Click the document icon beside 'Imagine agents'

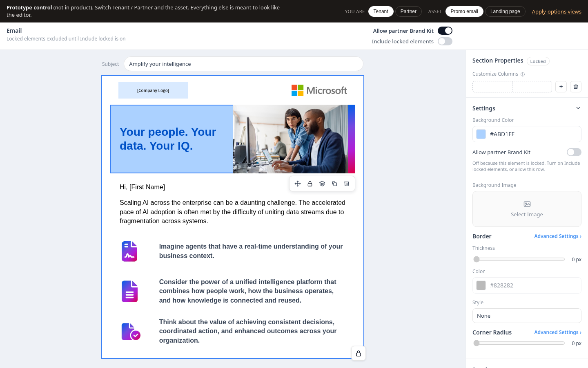129,251
